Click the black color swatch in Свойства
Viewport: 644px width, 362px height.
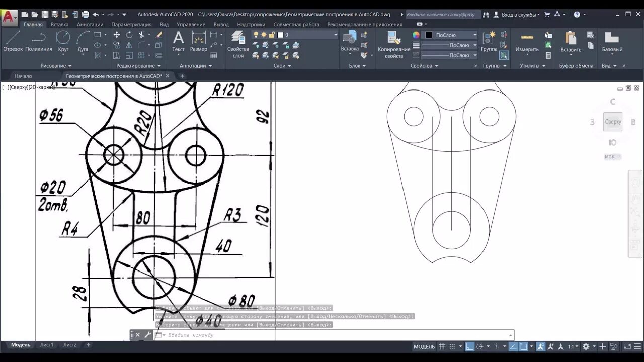[429, 35]
